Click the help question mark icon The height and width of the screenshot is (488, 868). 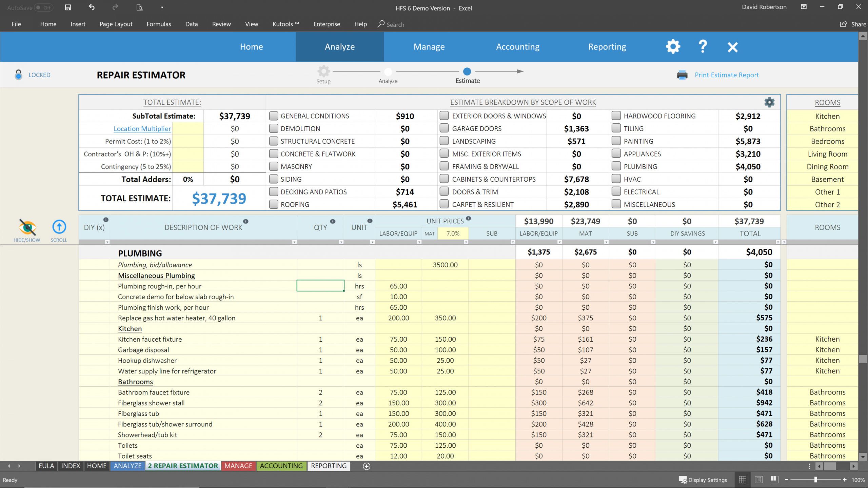coord(703,46)
